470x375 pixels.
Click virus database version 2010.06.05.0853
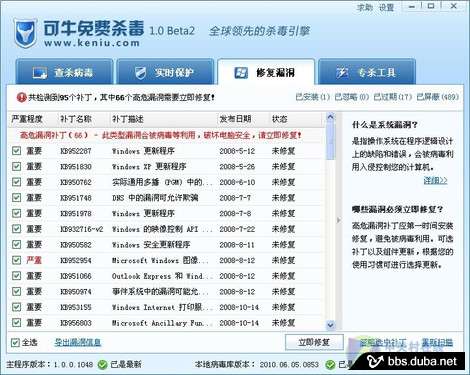[x=289, y=365]
